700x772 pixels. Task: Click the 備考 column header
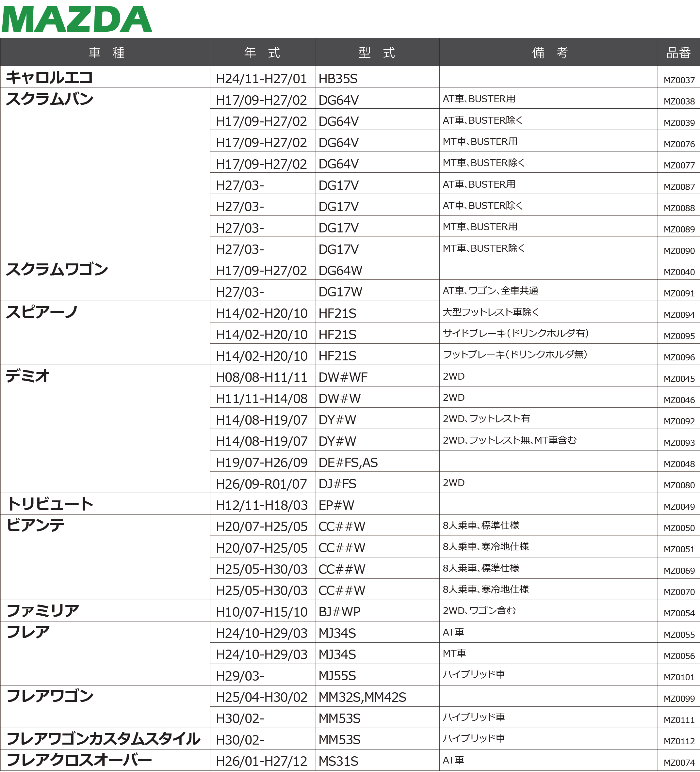click(x=549, y=53)
